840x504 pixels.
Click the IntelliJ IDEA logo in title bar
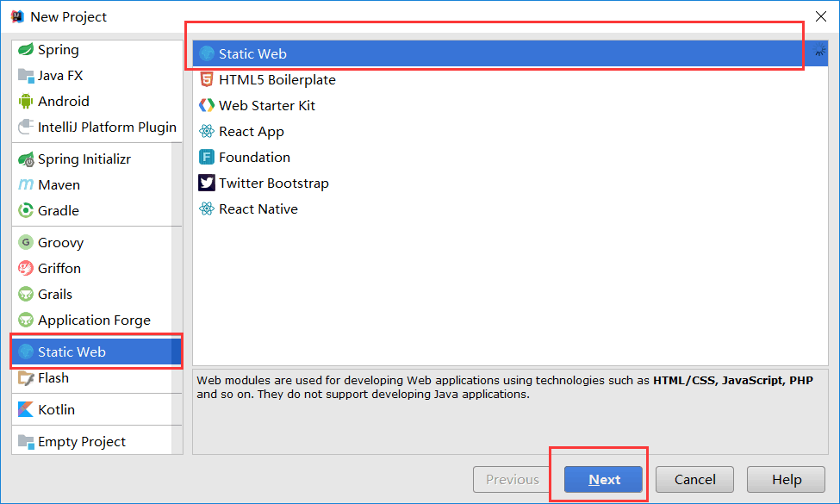18,16
